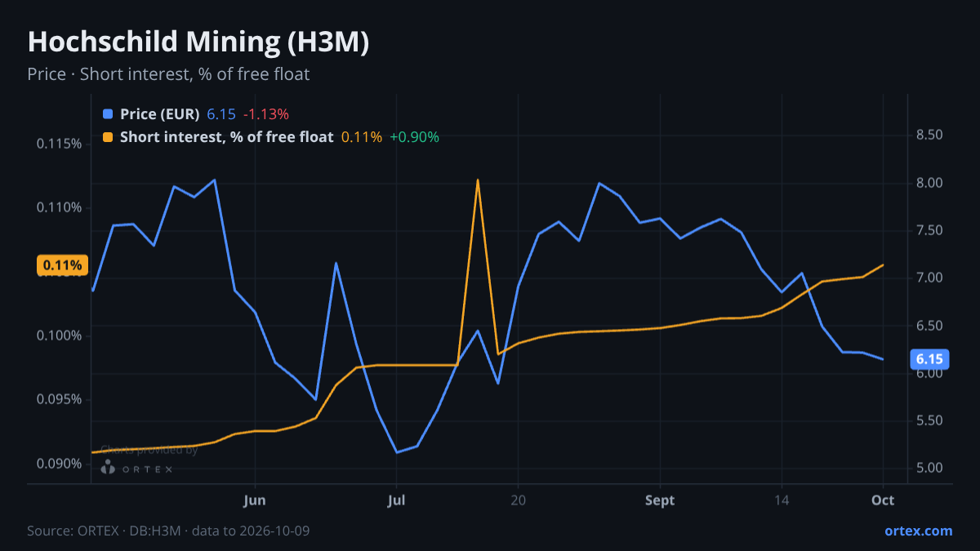Toggle the Price (EUR) legend label
980x551 pixels.
click(159, 114)
